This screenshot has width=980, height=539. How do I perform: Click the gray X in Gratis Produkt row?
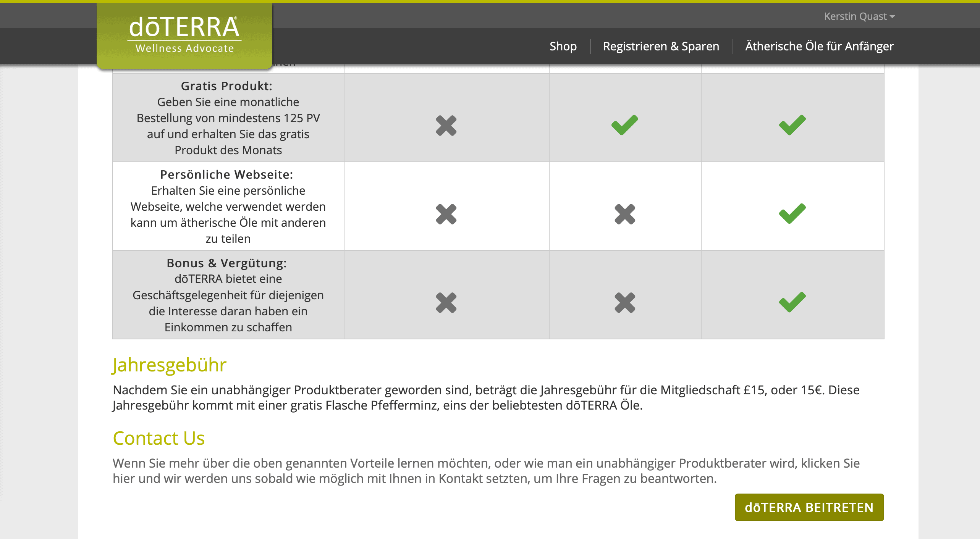coord(446,126)
